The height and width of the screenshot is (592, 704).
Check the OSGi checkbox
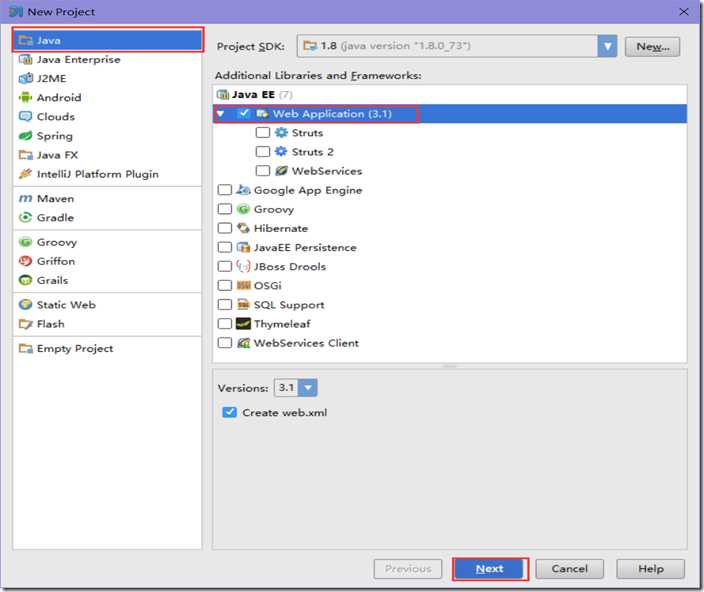tap(224, 285)
